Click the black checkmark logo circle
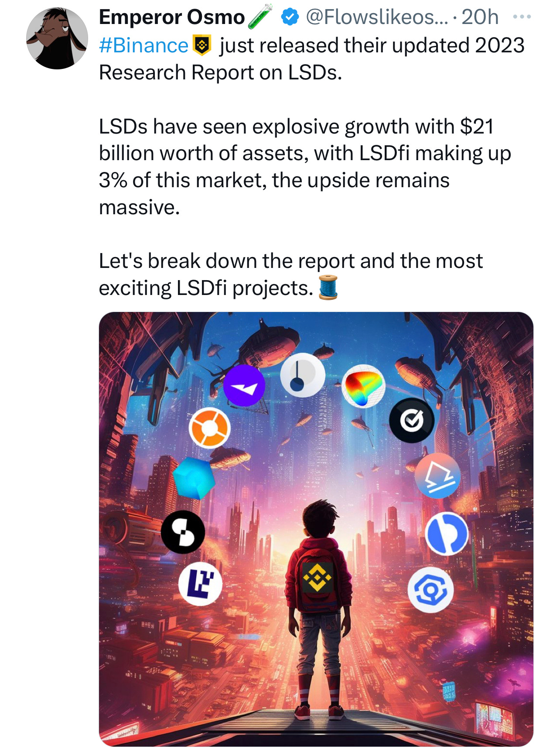Screen dimensions: 560x751 click(x=412, y=420)
